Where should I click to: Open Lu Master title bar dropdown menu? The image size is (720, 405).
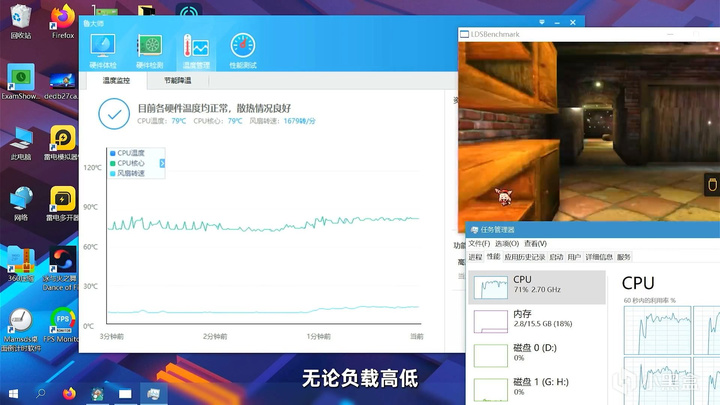point(542,22)
